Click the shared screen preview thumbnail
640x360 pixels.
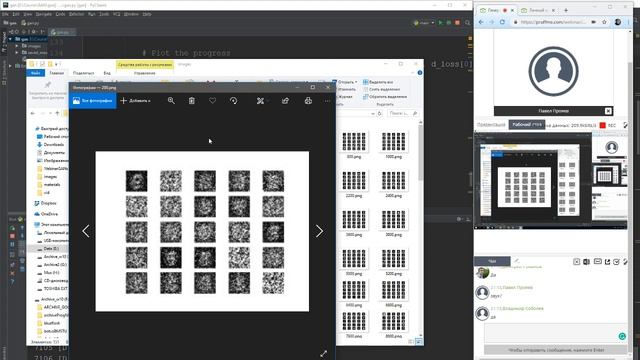tap(551, 180)
